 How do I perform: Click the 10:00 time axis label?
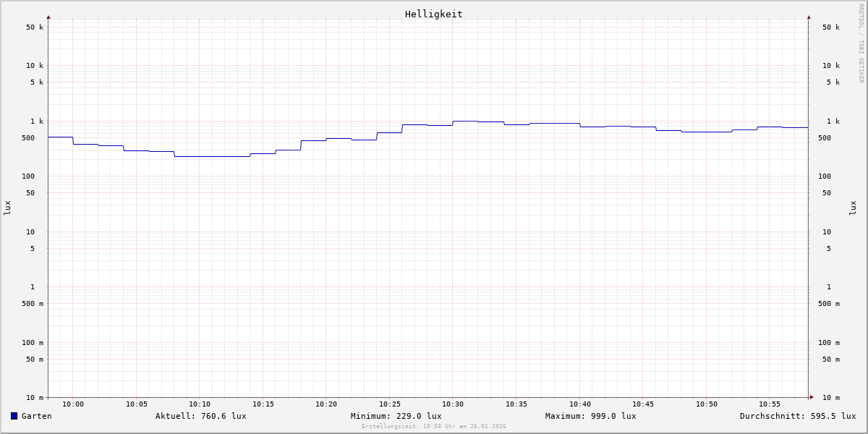point(73,404)
